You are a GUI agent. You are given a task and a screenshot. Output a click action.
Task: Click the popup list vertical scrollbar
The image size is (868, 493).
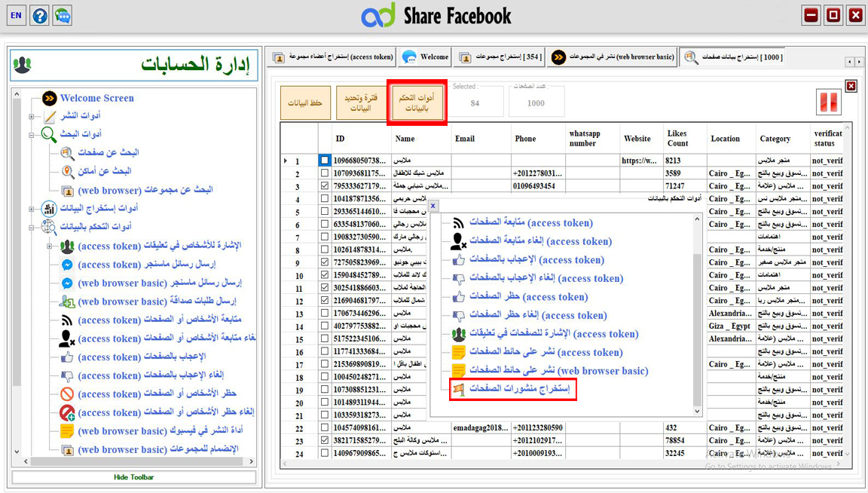click(697, 314)
